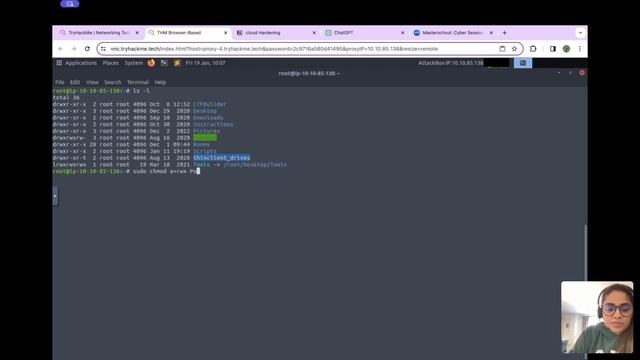Click the lightning bolt panel icon
Screen dimensions: 640x360
[177, 63]
